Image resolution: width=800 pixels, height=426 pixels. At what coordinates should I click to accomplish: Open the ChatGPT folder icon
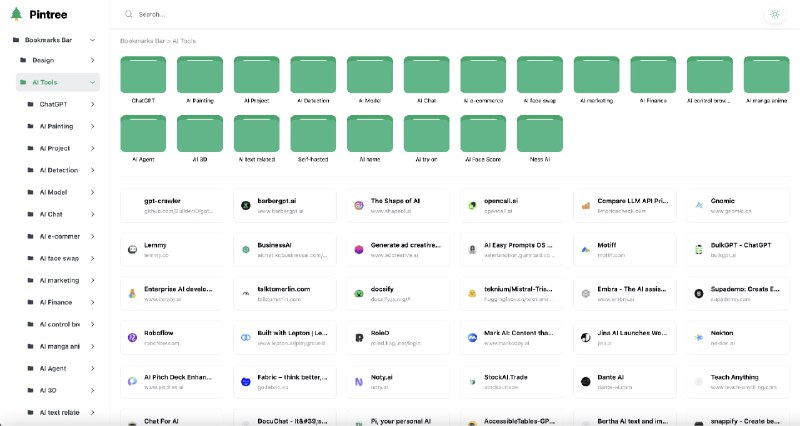[143, 75]
